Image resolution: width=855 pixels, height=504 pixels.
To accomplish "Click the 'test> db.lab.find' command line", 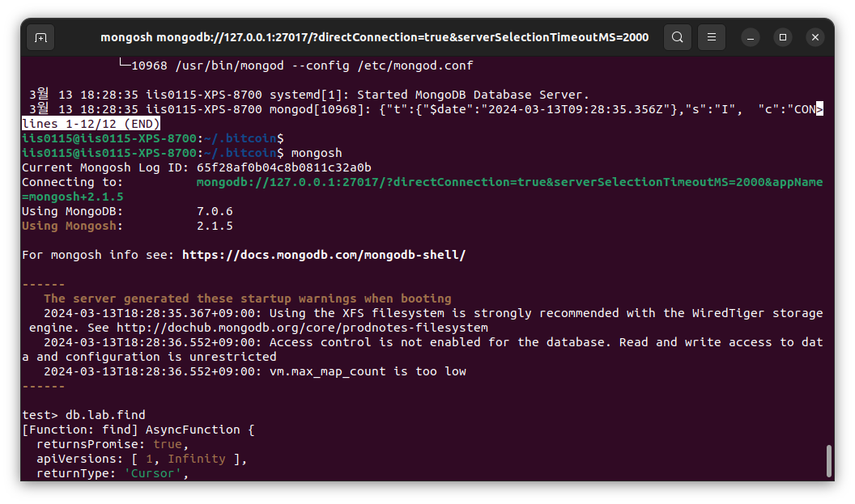I will (83, 415).
